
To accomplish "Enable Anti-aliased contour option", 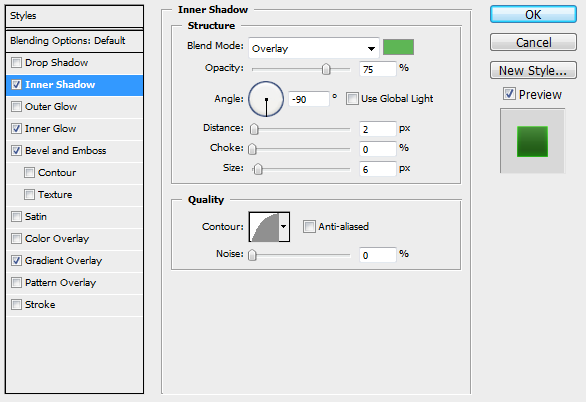I will pyautogui.click(x=309, y=226).
